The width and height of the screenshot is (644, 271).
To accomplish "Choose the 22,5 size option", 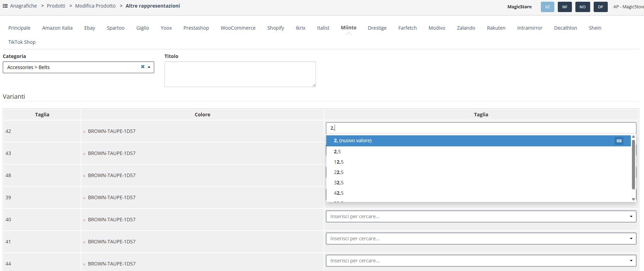I will coord(478,172).
